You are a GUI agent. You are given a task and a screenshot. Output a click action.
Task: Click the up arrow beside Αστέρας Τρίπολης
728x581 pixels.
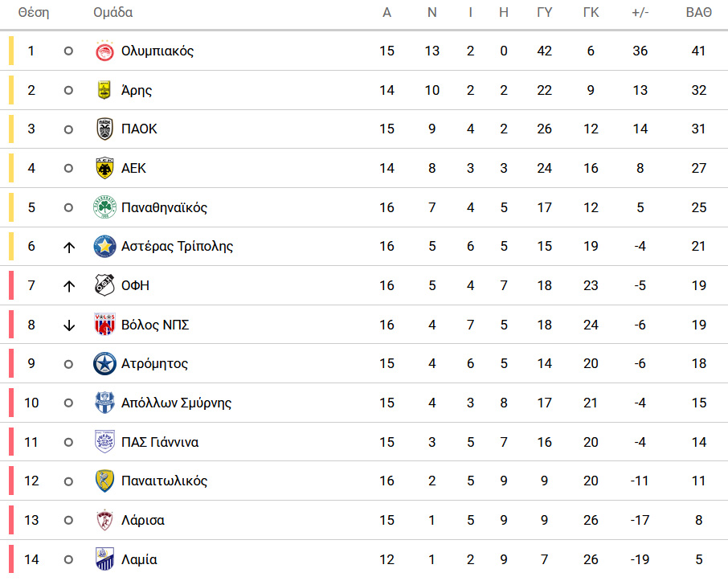pos(69,247)
